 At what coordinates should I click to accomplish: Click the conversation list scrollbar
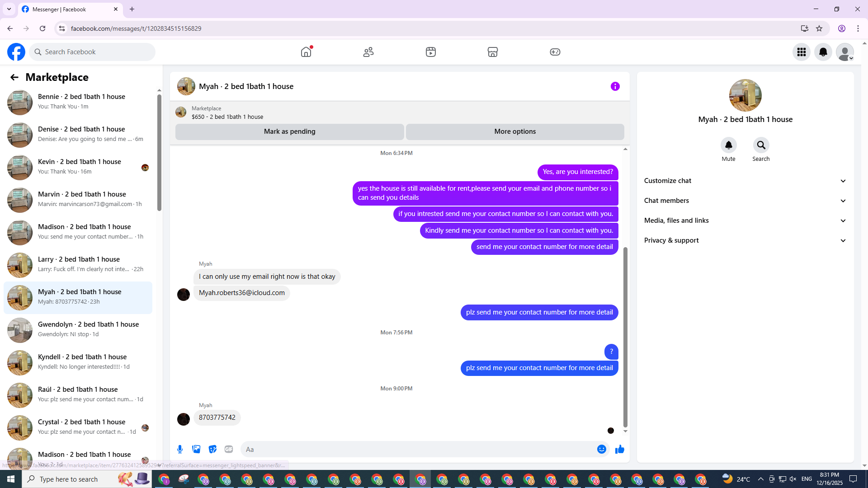click(159, 152)
